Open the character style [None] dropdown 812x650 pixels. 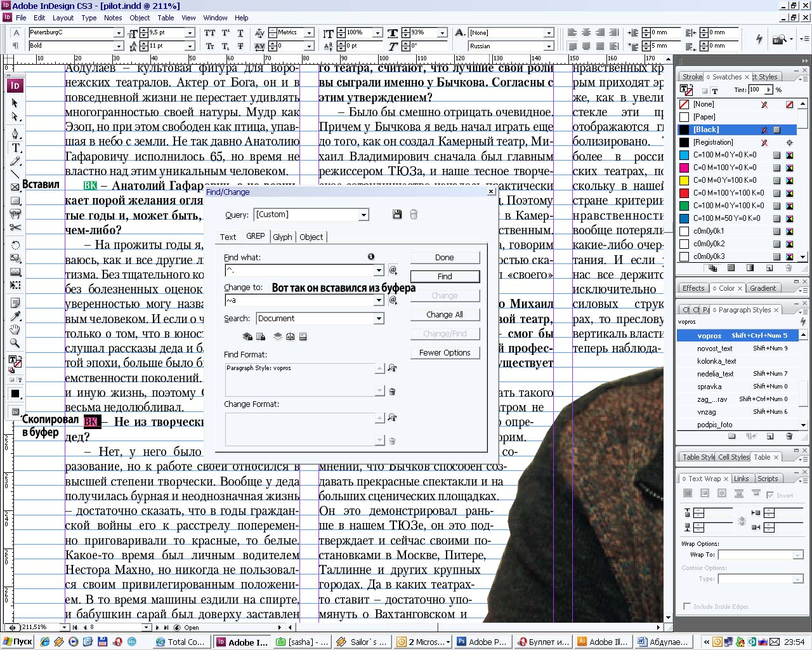[x=549, y=32]
